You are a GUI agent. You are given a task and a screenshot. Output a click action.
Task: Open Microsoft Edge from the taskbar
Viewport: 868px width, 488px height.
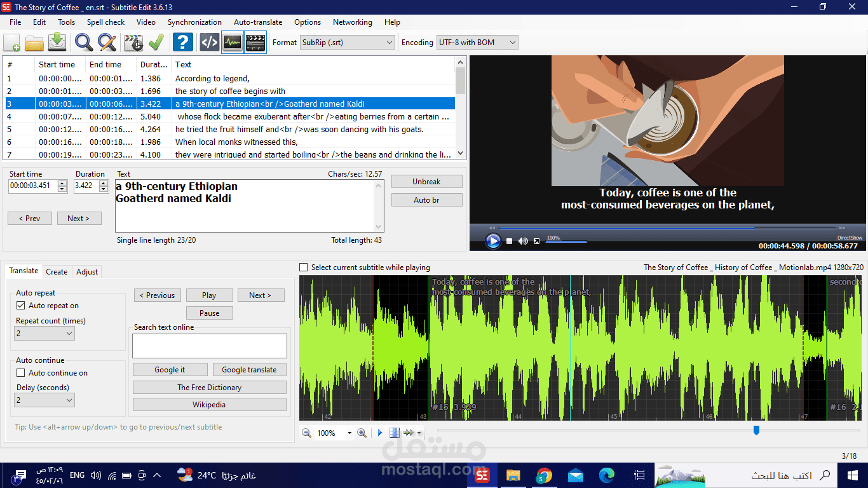(607, 475)
